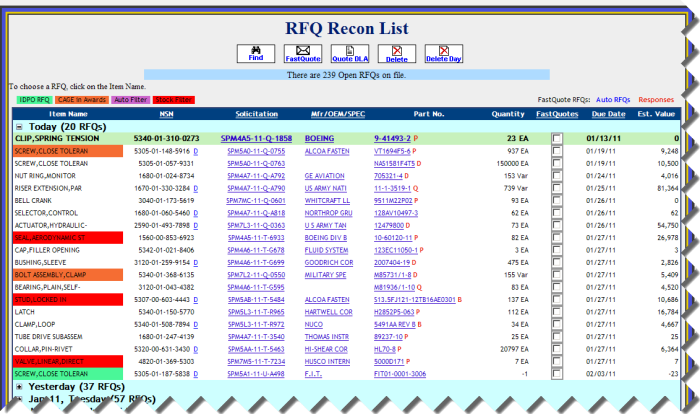Choose the RISER EXTENSION,PAR item
This screenshot has width=700, height=414.
pyautogui.click(x=48, y=188)
